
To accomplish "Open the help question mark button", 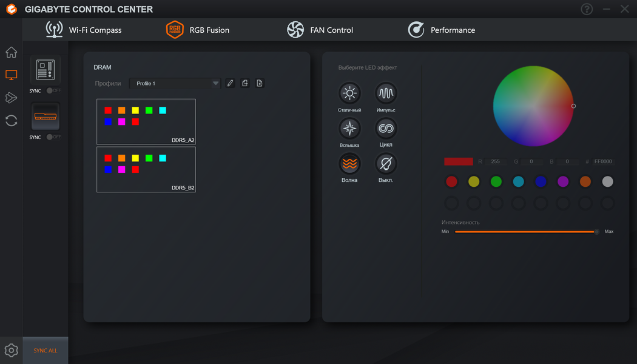I will (587, 9).
